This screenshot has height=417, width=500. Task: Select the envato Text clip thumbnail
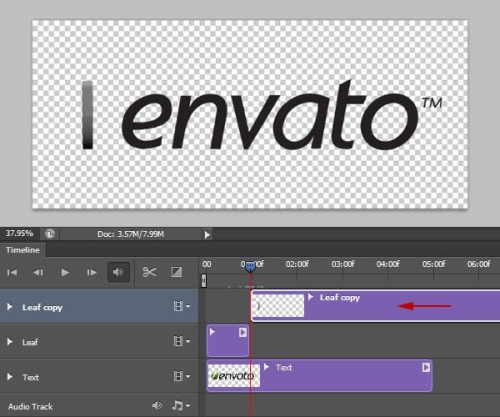234,376
